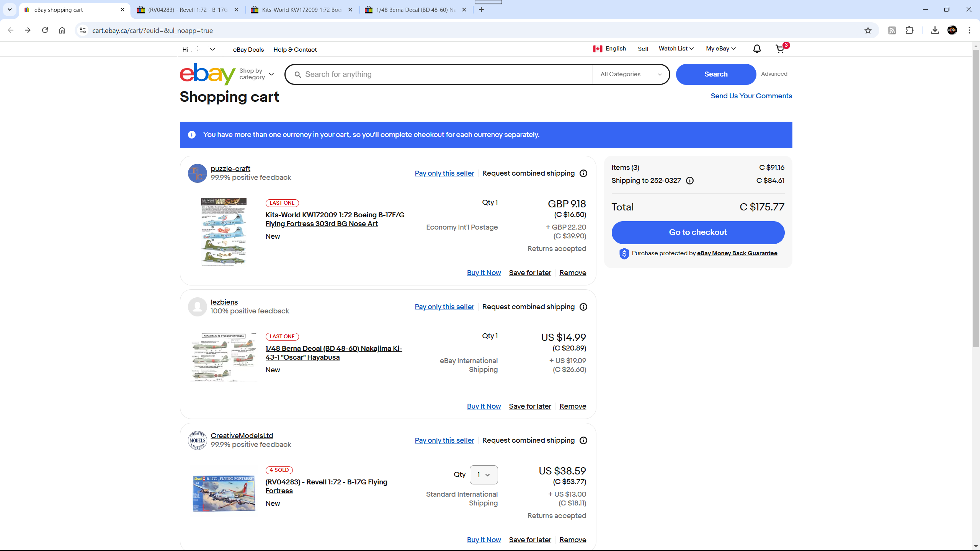Switch language via English flag selector
The width and height of the screenshot is (980, 551).
click(x=609, y=49)
